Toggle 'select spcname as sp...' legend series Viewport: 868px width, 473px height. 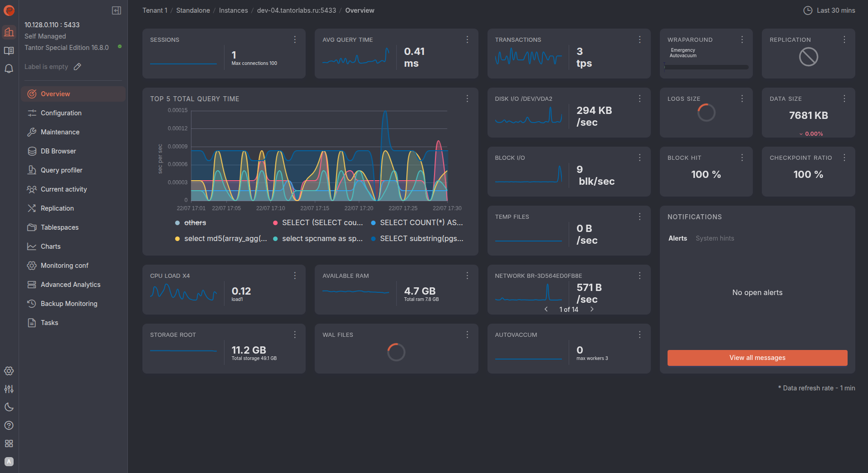click(x=318, y=239)
